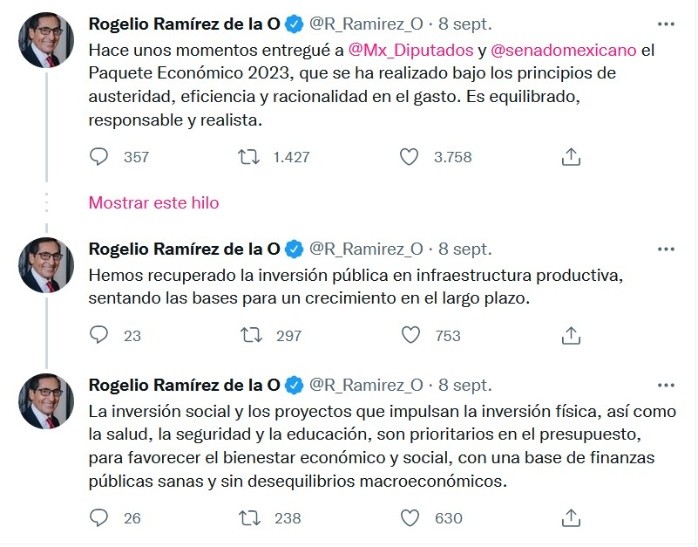Open the third tweet's '8 sept.' timestamp
Screen dimensions: 698x547
point(465,385)
